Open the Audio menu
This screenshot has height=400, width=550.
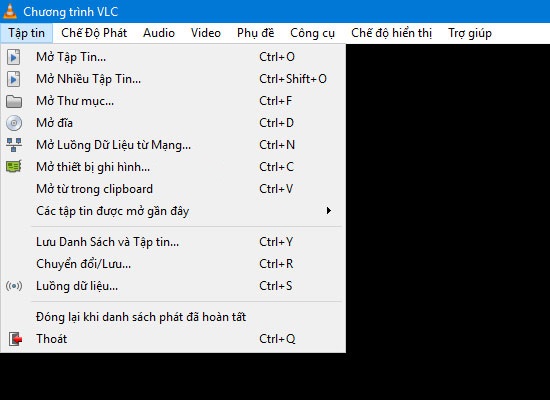click(x=159, y=33)
